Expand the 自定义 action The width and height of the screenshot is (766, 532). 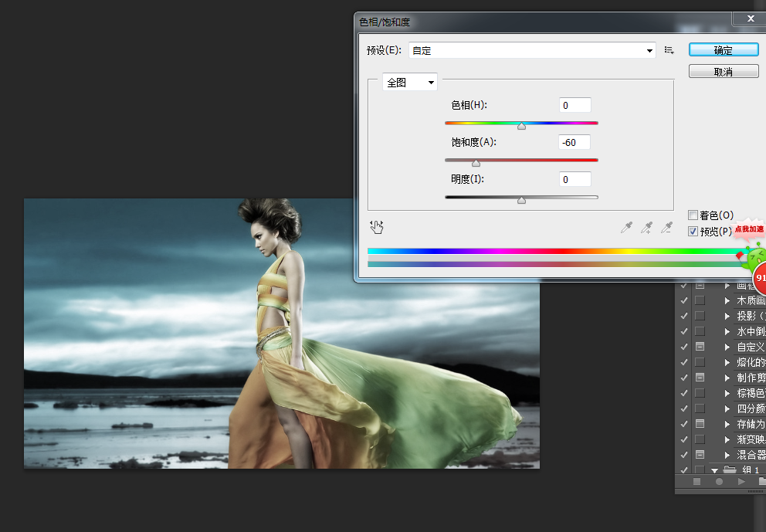point(727,347)
